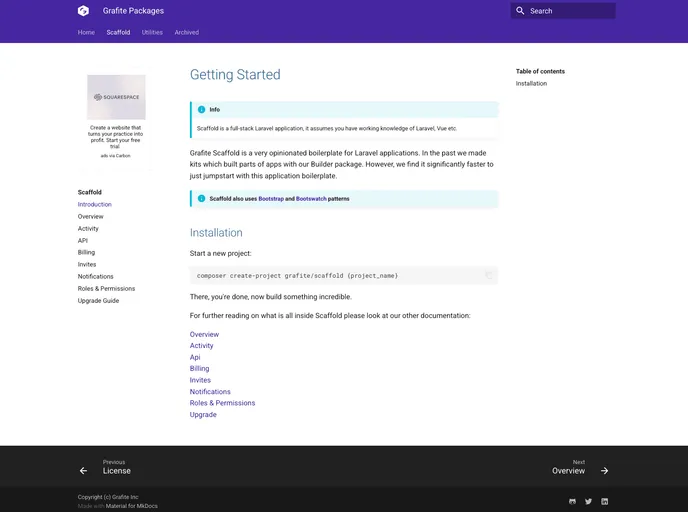Focus the Search input field
The image size is (688, 512).
[563, 11]
